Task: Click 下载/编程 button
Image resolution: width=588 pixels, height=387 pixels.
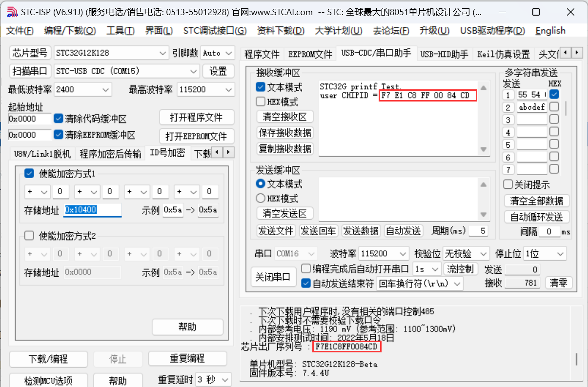Action: [x=48, y=359]
